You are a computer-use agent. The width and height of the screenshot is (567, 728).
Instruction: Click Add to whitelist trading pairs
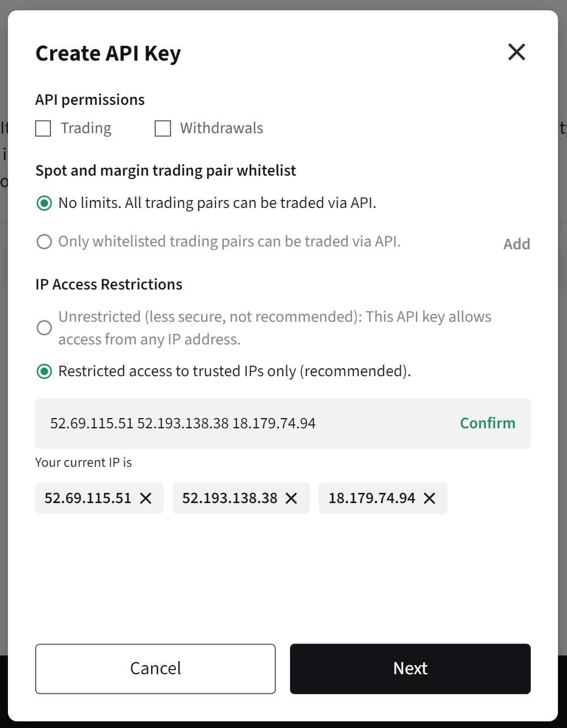516,244
